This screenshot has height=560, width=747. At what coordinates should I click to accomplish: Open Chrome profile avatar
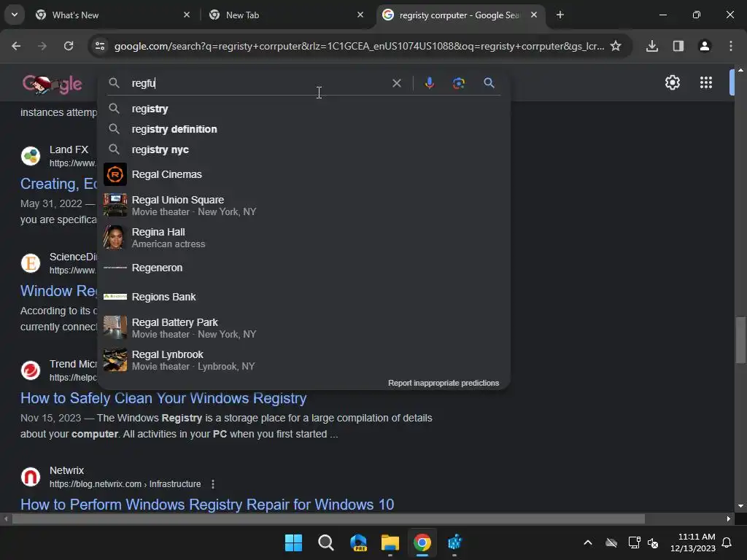705,46
